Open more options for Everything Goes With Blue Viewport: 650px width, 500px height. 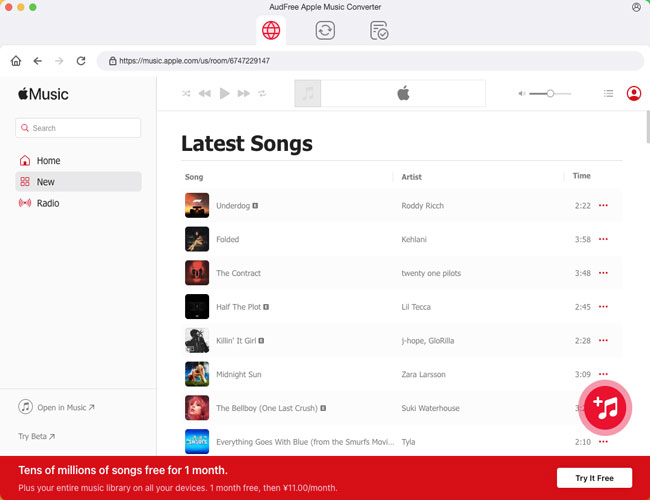tap(603, 442)
